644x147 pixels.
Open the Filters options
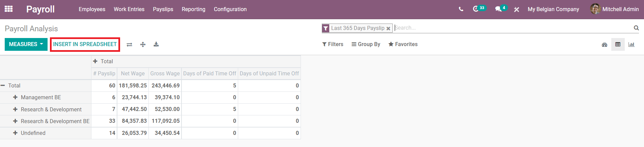[333, 44]
